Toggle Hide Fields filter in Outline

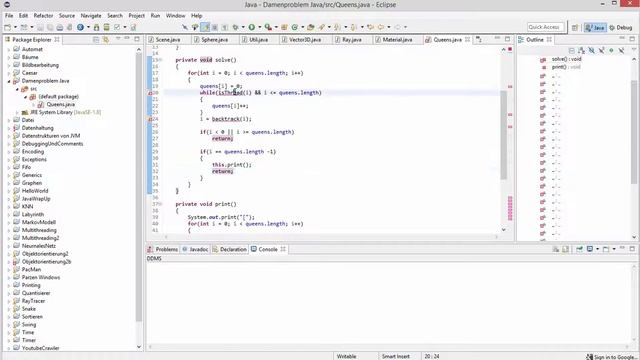coord(591,50)
